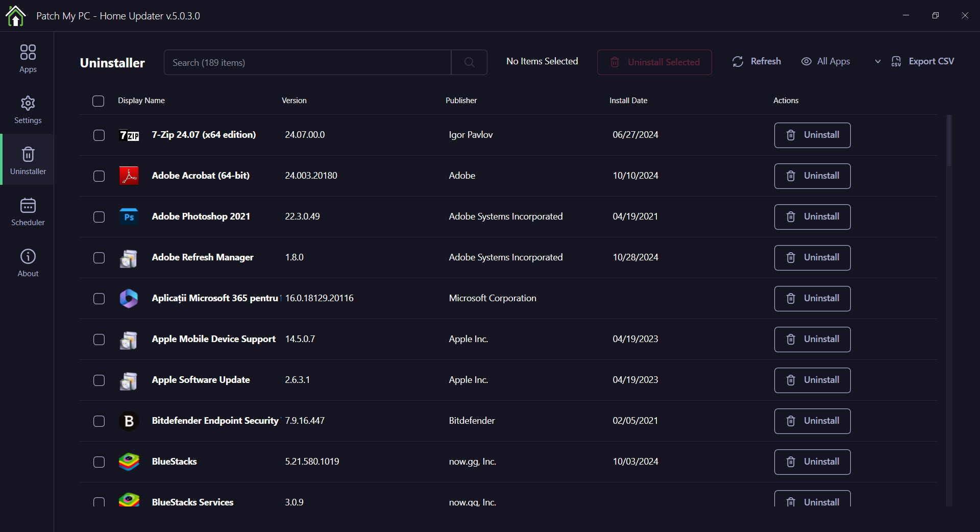Check the Apple Software Update checkbox
Viewport: 980px width, 532px height.
coord(99,380)
